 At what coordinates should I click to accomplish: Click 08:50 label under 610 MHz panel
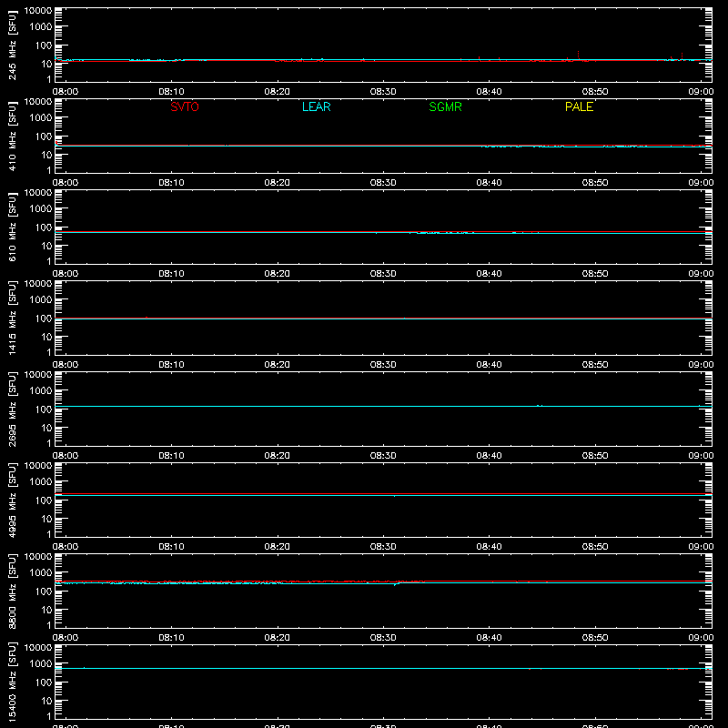tap(595, 274)
